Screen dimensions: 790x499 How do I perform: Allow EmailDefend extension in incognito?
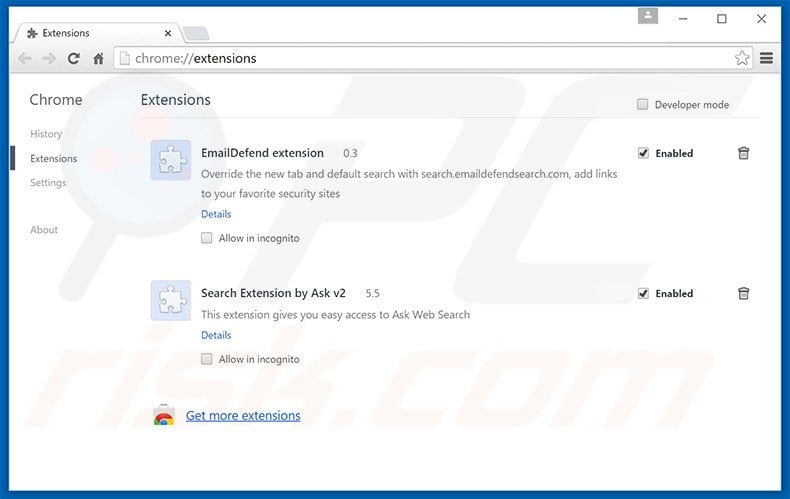[x=207, y=238]
